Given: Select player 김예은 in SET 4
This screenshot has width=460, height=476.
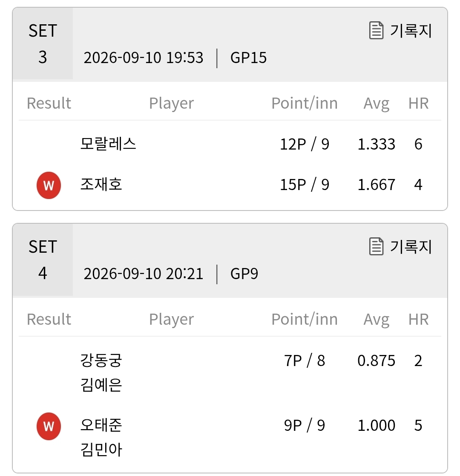Looking at the screenshot, I should pos(101,385).
